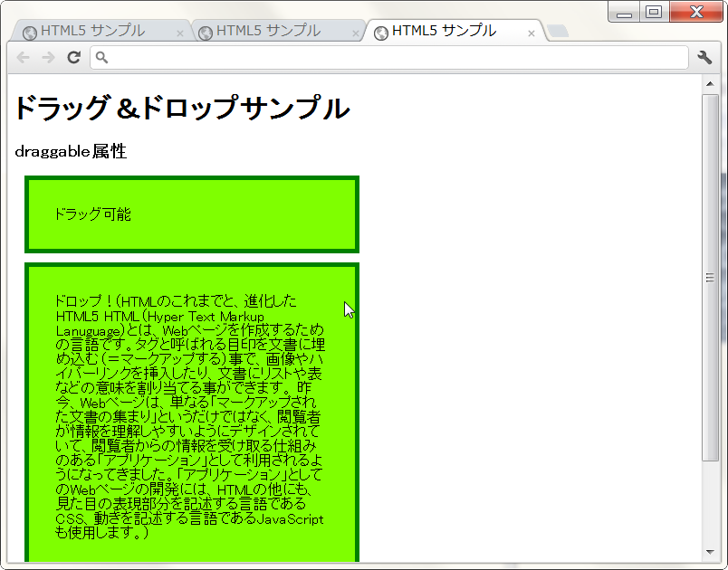This screenshot has height=570, width=728.
Task: Switch to the first HTML5 サンプル tab
Action: 102,31
